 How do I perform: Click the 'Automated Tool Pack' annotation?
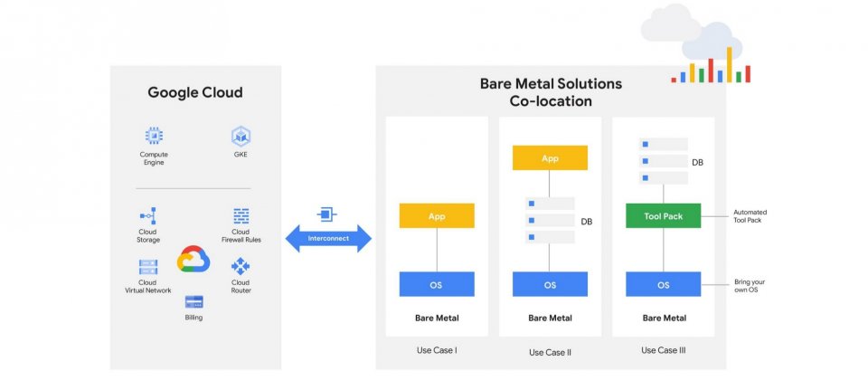750,216
